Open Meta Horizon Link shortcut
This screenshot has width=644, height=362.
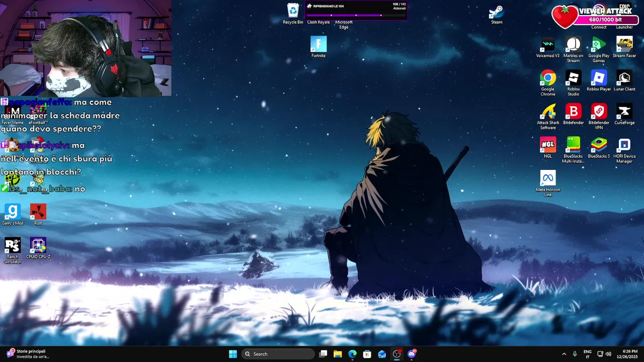click(x=548, y=184)
